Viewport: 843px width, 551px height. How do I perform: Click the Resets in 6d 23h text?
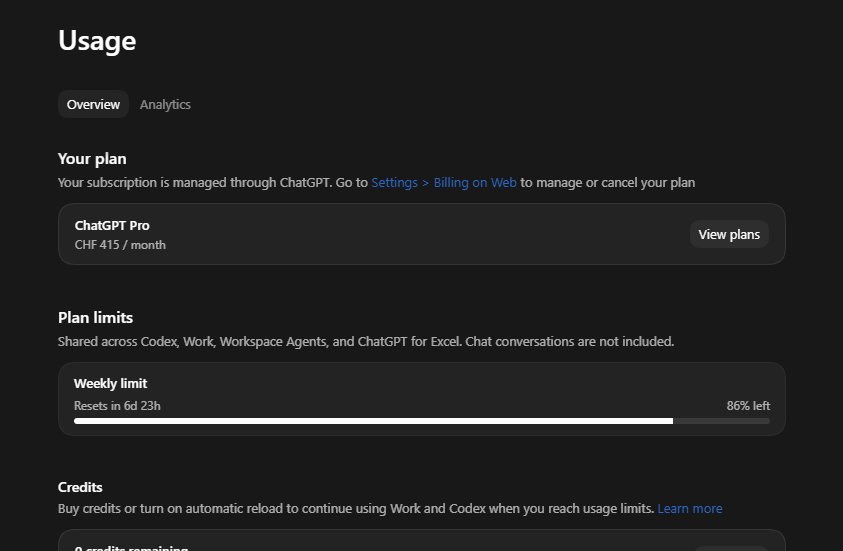pos(117,406)
